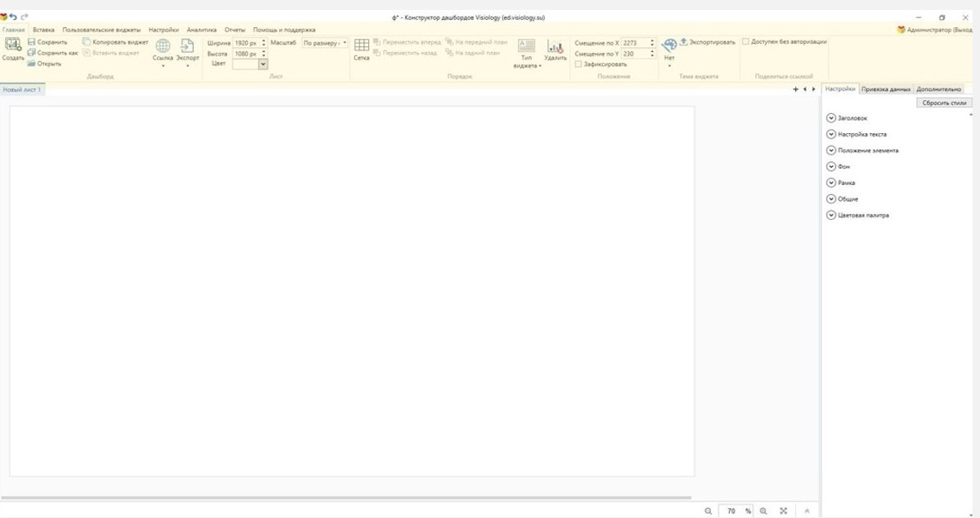Viewport: 980px width, 518px height.
Task: Open the Вставка ribbon tab
Action: 44,30
